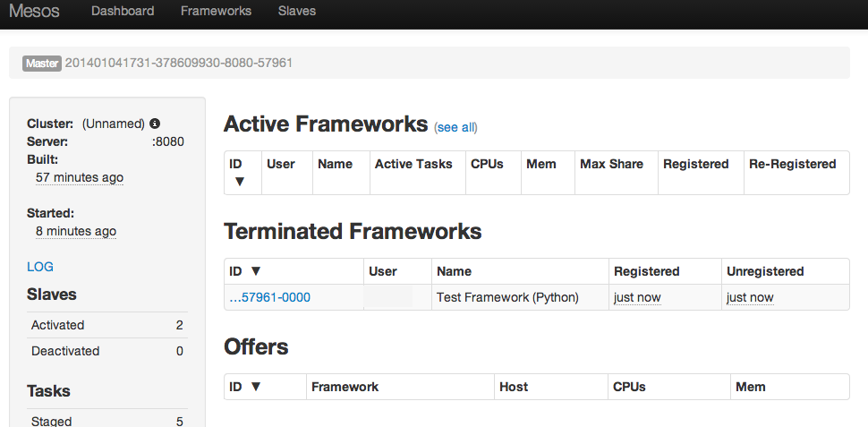Go to the Frameworks nav item
868x427 pixels.
tap(216, 12)
